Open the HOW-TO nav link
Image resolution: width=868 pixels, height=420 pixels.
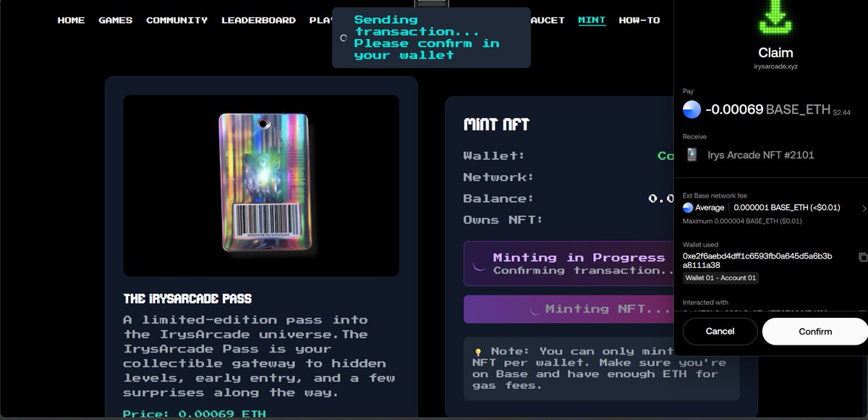(x=639, y=20)
